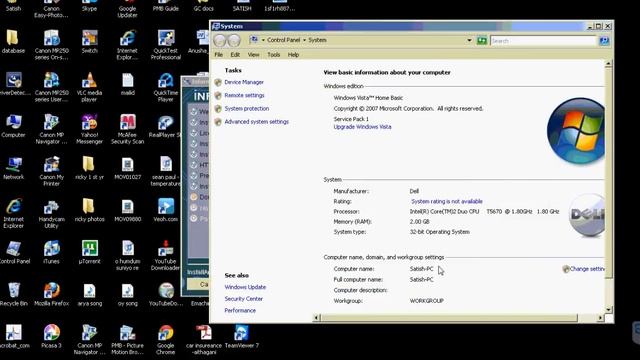Image resolution: width=640 pixels, height=360 pixels.
Task: Click Satish-PC beside Computer name
Action: pyautogui.click(x=422, y=269)
